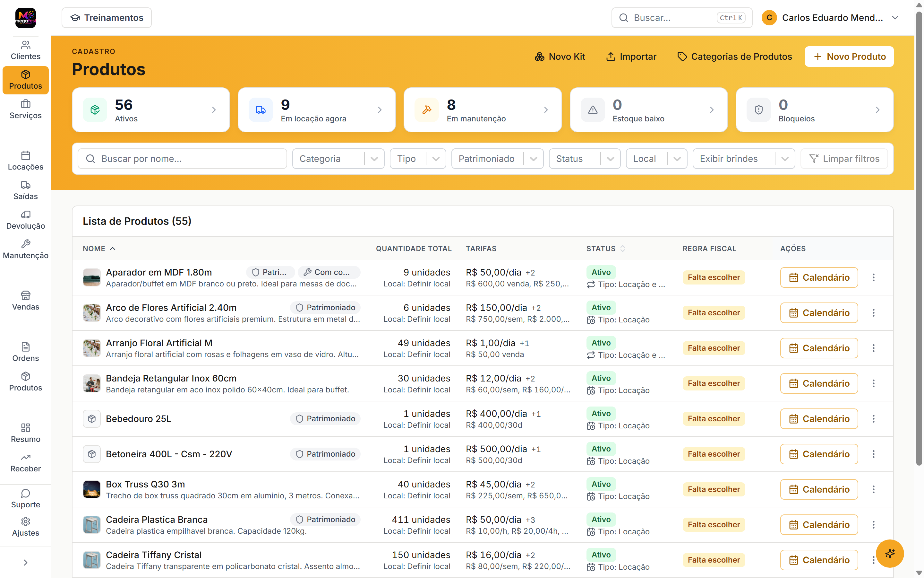Open more actions for Betoneira 400L
Viewport: 924px width, 578px height.
pos(873,454)
